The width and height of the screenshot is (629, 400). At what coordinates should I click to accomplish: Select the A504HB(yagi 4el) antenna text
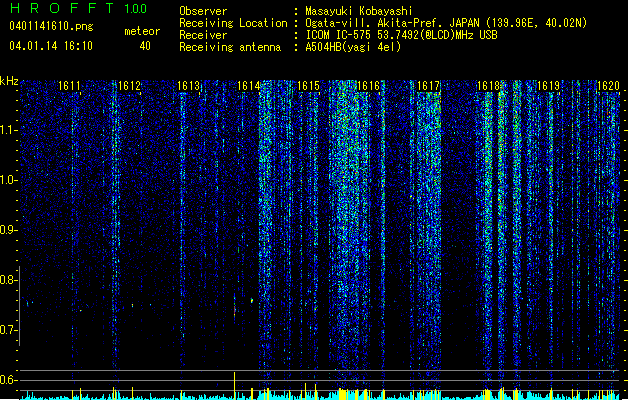click(x=353, y=47)
